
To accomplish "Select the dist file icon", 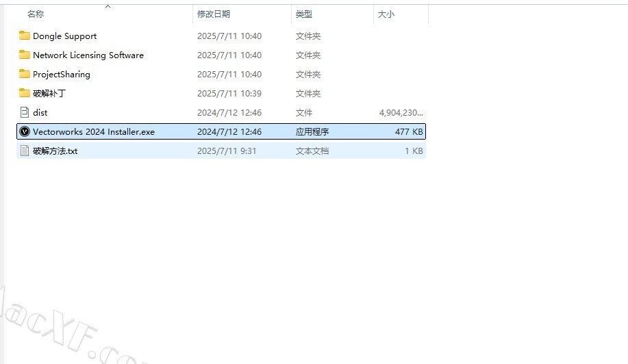I will coord(25,112).
